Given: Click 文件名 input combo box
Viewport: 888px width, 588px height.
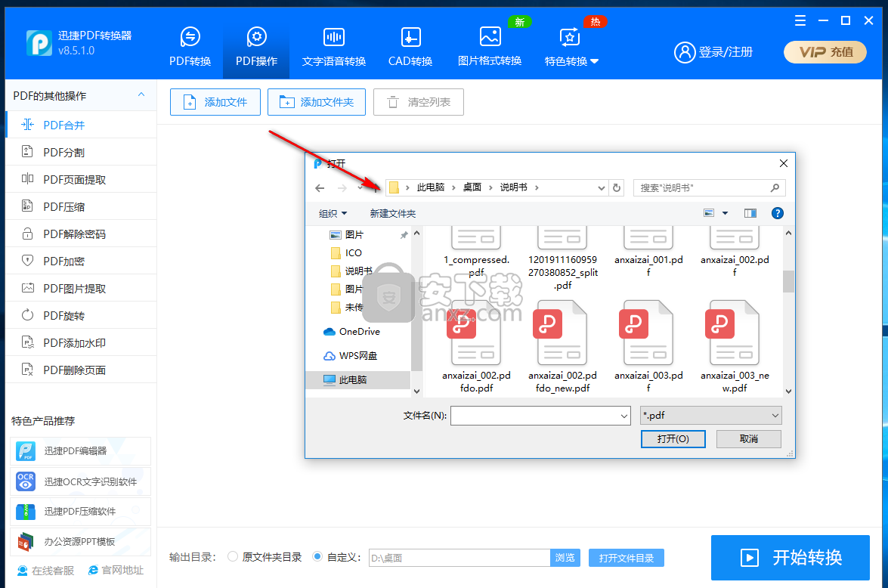Looking at the screenshot, I should click(540, 415).
